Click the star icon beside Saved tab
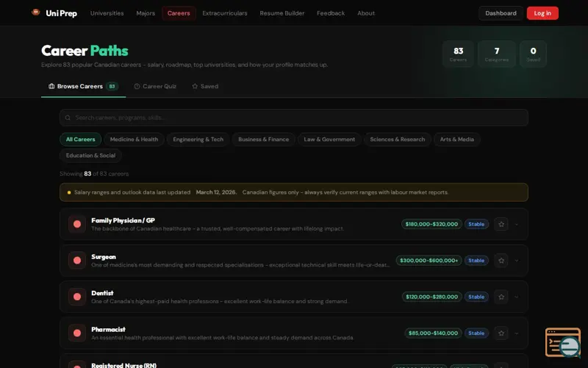 coord(195,86)
